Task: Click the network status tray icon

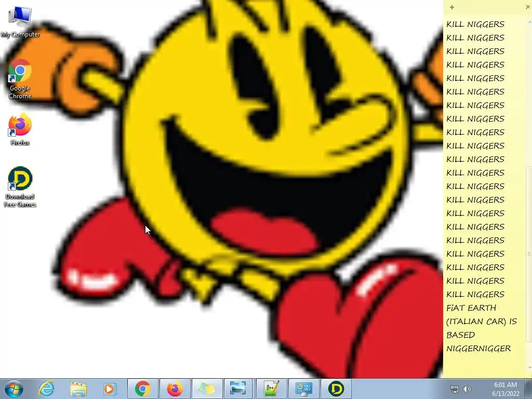Action: tap(454, 389)
